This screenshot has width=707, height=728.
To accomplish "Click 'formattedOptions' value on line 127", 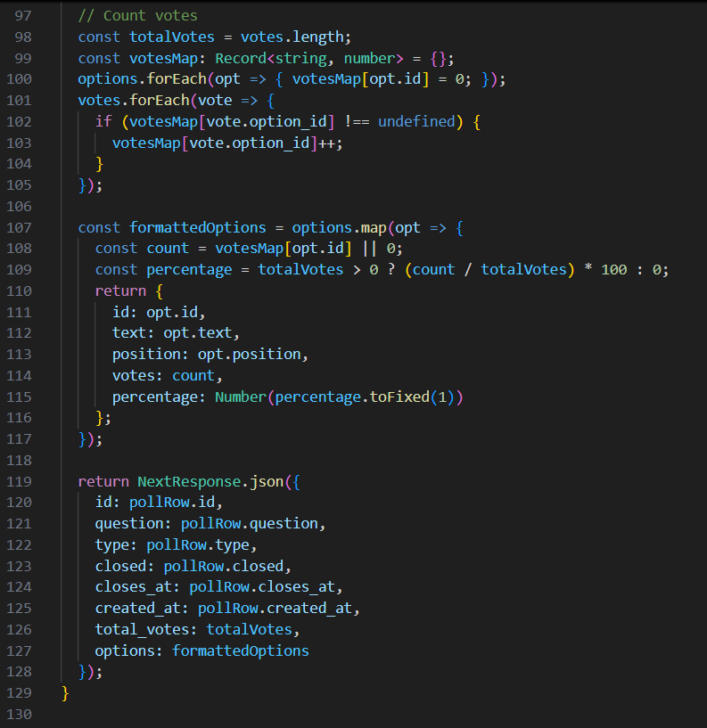I will tap(241, 651).
